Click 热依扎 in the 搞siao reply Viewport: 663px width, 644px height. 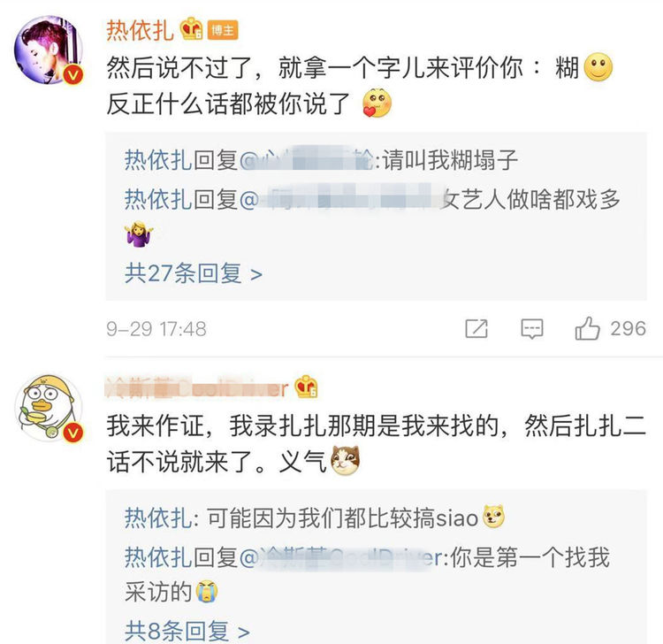point(158,517)
